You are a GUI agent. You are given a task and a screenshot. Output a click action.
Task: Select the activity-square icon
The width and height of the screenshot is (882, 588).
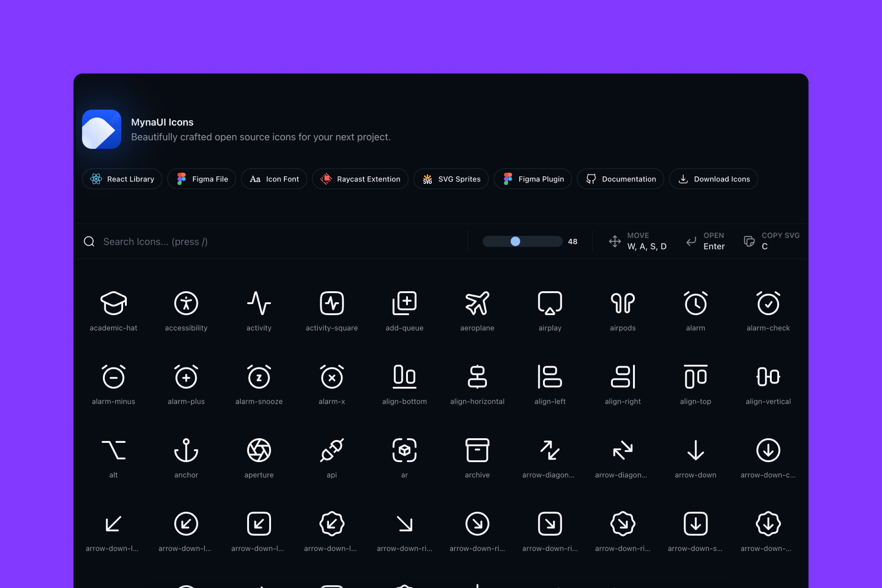pos(332,303)
